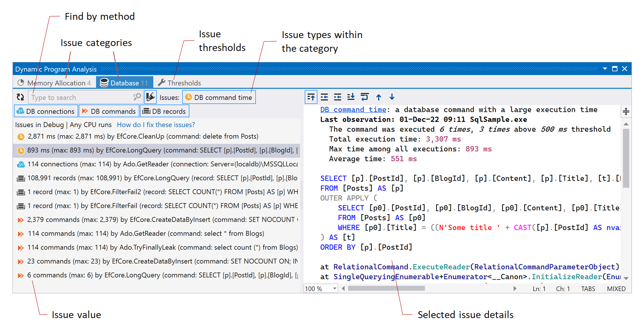Toggle the DB connections filter
The height and width of the screenshot is (331, 644).
tap(46, 111)
